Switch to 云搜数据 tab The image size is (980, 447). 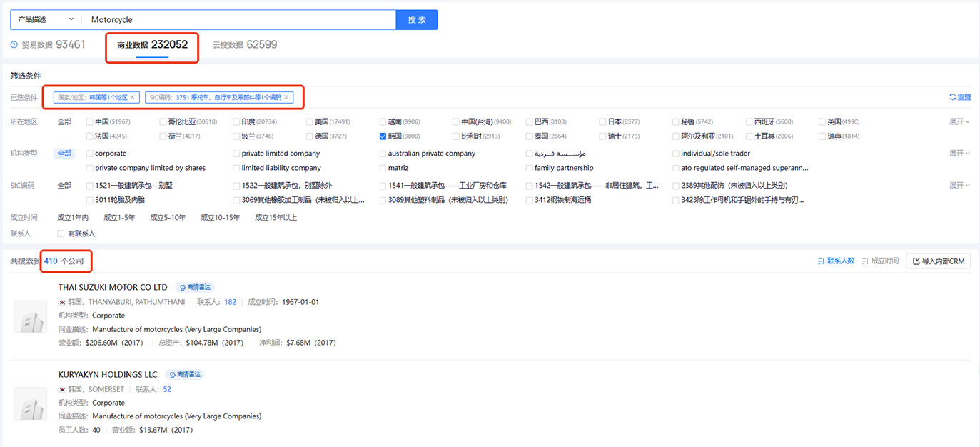coord(245,44)
